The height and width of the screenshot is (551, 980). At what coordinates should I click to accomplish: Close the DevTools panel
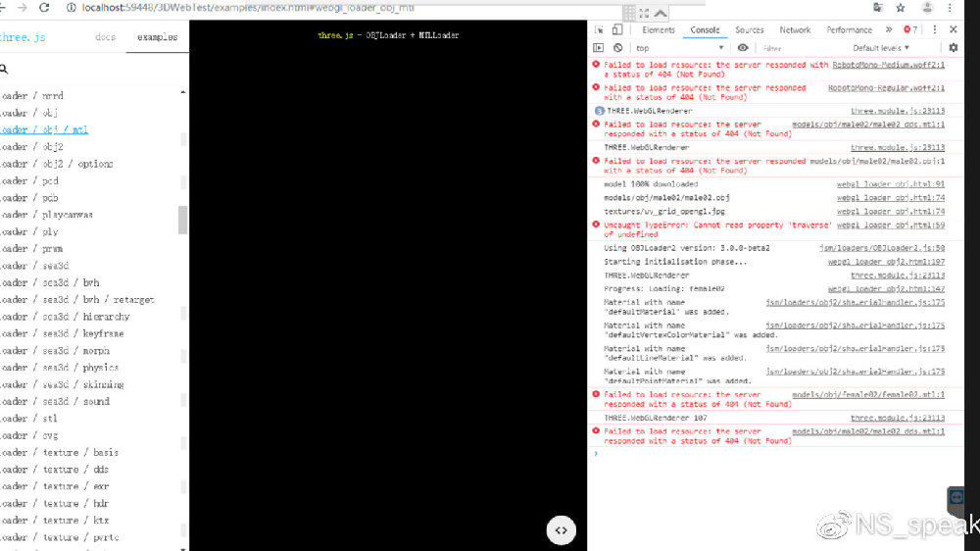click(x=954, y=29)
